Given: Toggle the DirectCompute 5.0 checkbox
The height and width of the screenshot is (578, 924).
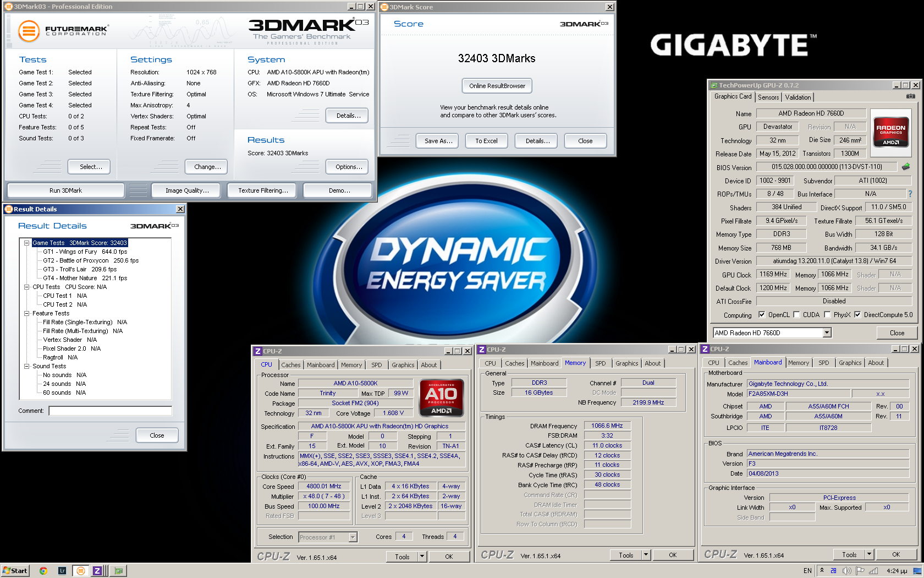Looking at the screenshot, I should pos(857,315).
